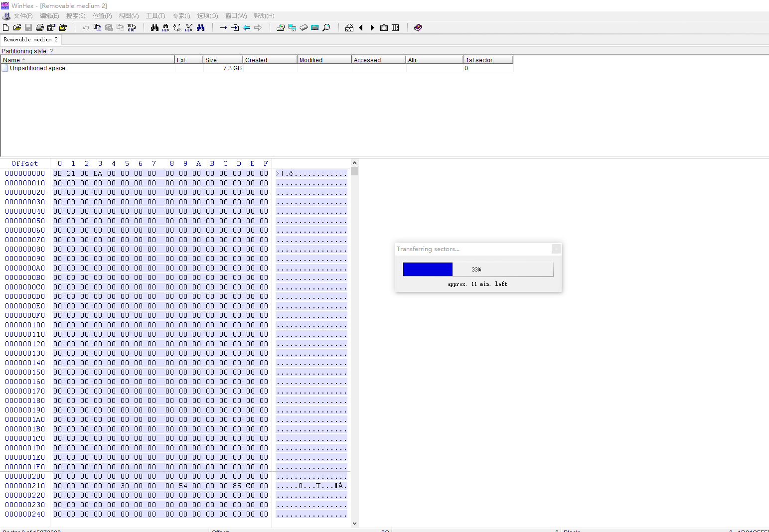
Task: Open a file with the folder icon
Action: coord(17,28)
